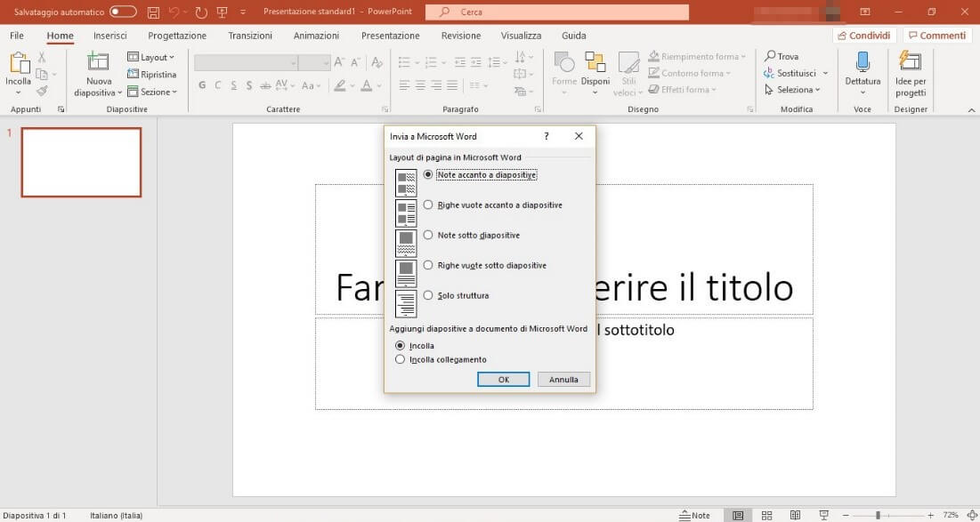
Task: Click the Incolla paste clipboard icon
Action: pyautogui.click(x=19, y=64)
